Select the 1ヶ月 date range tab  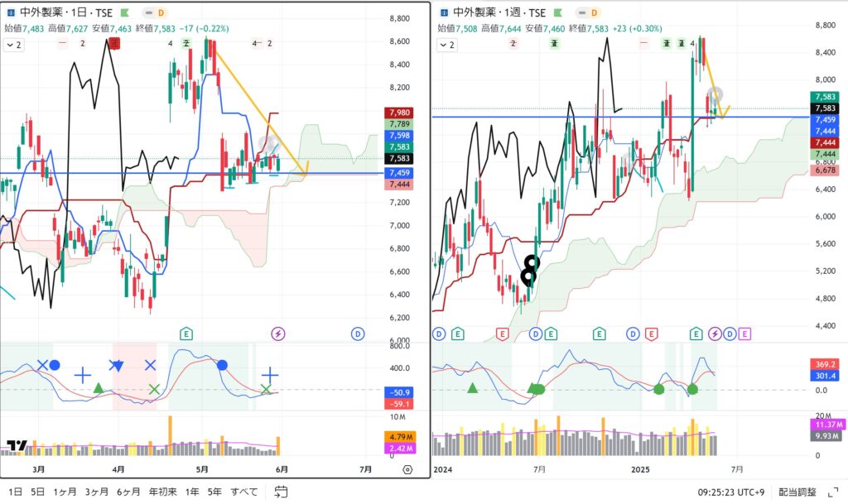pyautogui.click(x=65, y=492)
